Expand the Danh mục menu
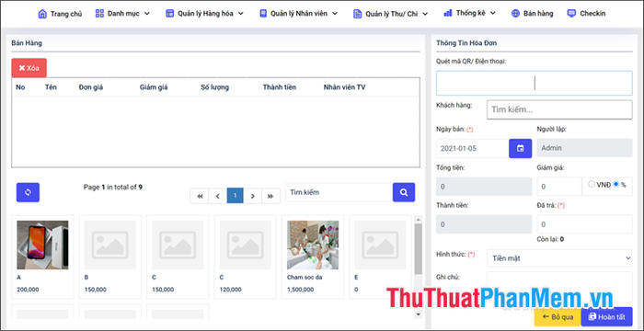Viewport: 644px width, 331px height. point(147,14)
